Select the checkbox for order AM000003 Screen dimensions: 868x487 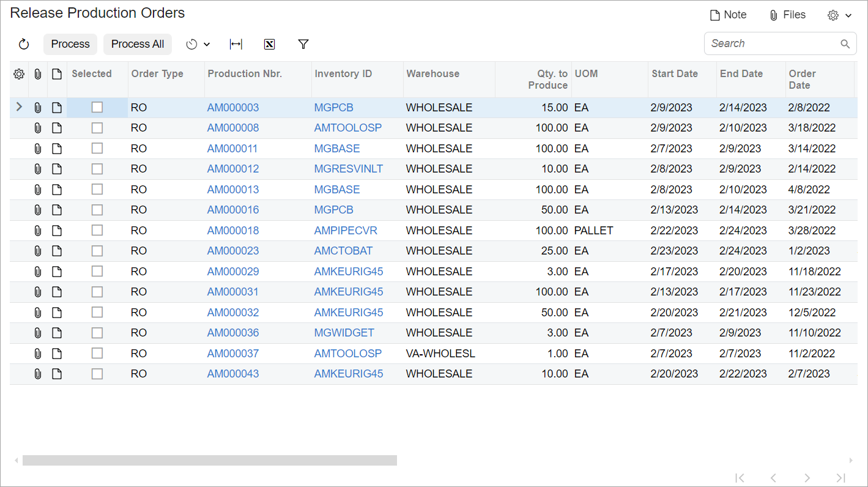97,108
